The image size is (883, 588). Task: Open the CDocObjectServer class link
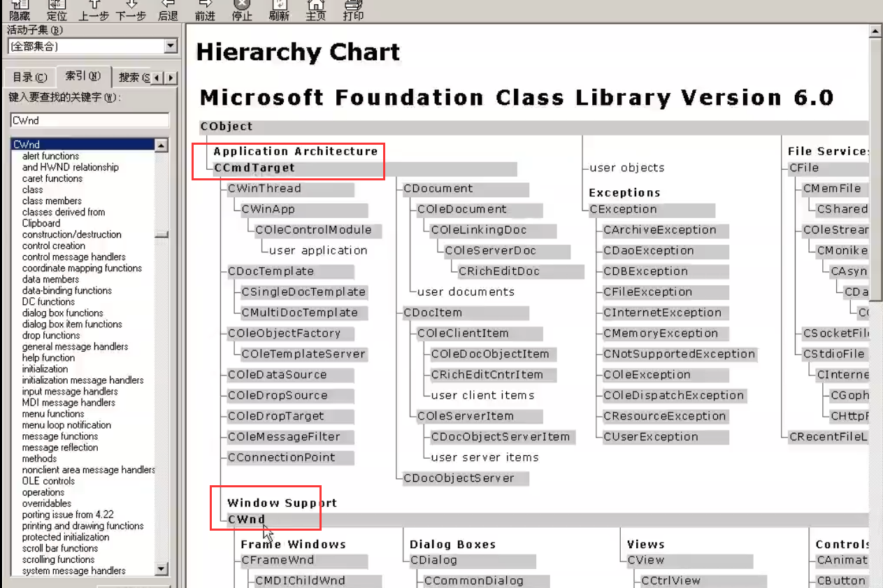(x=459, y=478)
